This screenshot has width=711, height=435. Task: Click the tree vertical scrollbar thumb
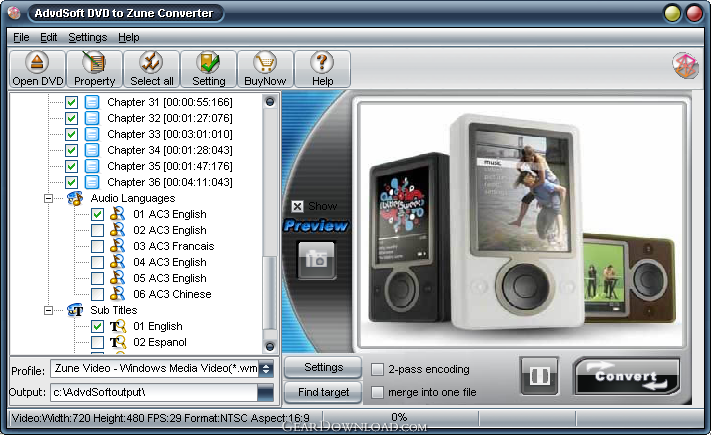(270, 293)
